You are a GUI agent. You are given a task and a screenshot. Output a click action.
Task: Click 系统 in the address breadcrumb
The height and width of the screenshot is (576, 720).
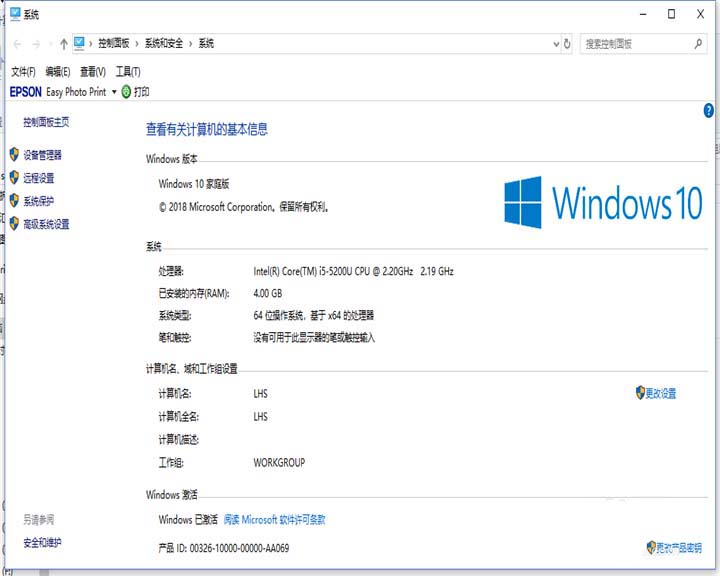(206, 43)
